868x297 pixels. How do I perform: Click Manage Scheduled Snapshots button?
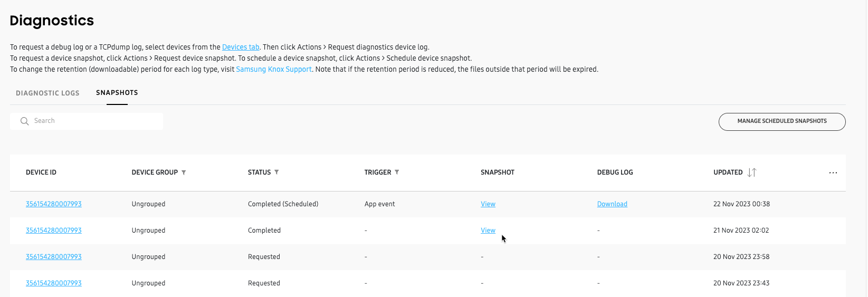click(782, 121)
